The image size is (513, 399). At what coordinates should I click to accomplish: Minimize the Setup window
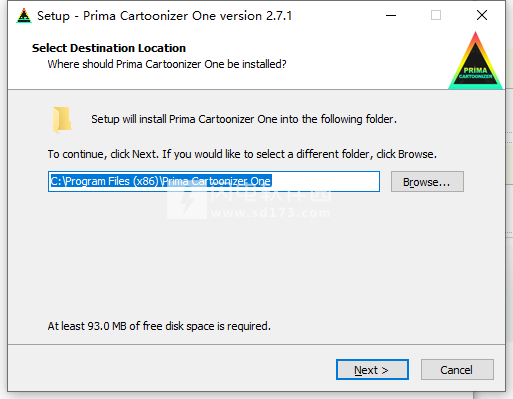(x=391, y=15)
